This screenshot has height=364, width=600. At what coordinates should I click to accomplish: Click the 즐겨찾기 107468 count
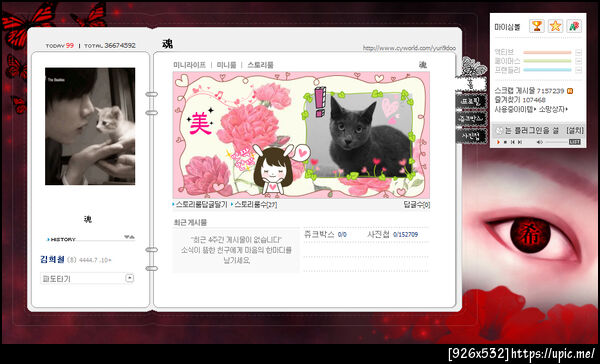520,100
